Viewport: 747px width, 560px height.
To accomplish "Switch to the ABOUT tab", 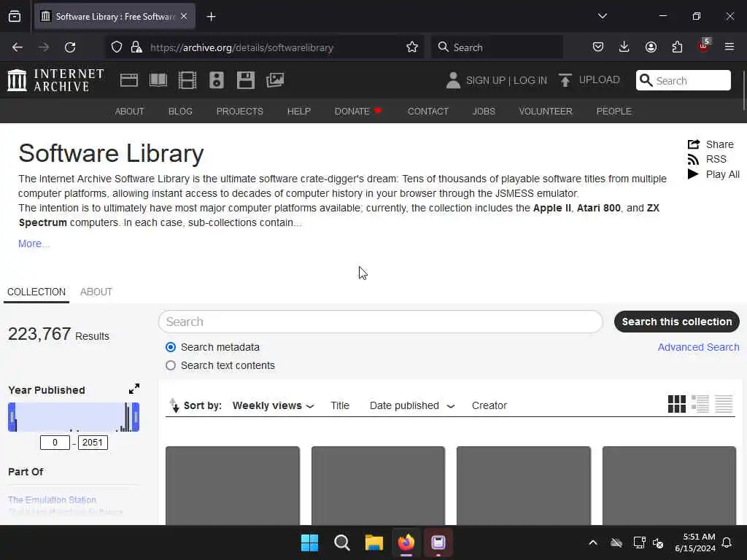I will coord(96,292).
